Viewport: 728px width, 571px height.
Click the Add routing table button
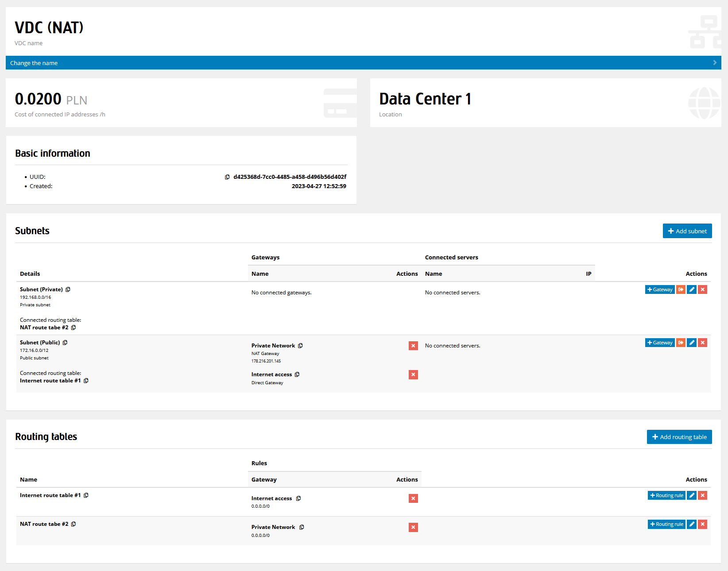coord(679,437)
